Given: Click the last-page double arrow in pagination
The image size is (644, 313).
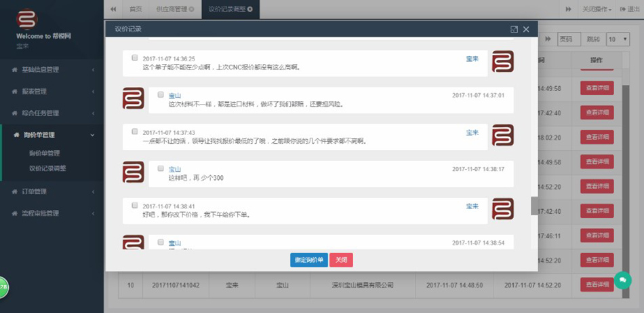Looking at the screenshot, I should [x=548, y=39].
